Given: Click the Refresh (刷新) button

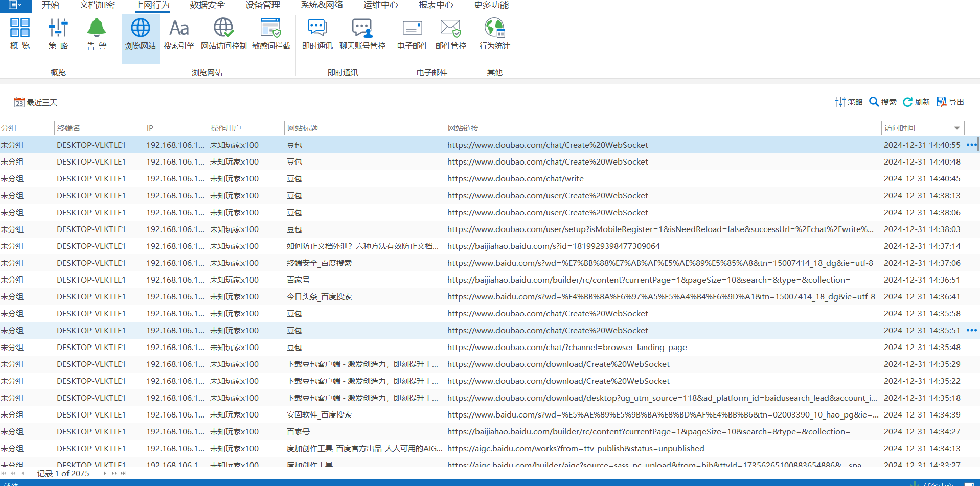Looking at the screenshot, I should pyautogui.click(x=917, y=102).
